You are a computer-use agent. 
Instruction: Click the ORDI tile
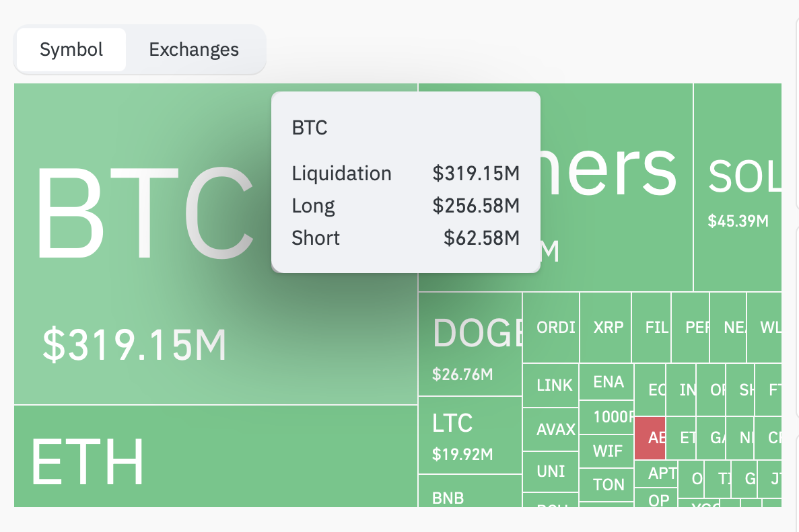[551, 328]
